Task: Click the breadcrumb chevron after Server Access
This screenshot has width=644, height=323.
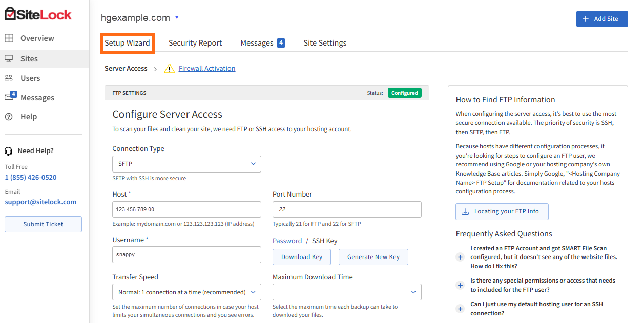Action: click(155, 69)
